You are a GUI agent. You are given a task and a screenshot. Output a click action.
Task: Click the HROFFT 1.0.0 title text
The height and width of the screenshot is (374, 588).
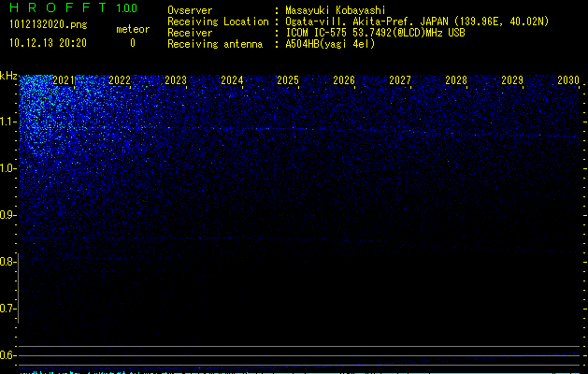point(74,7)
